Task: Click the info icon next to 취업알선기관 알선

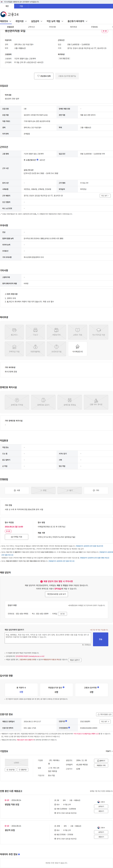Action: (x=64, y=687)
